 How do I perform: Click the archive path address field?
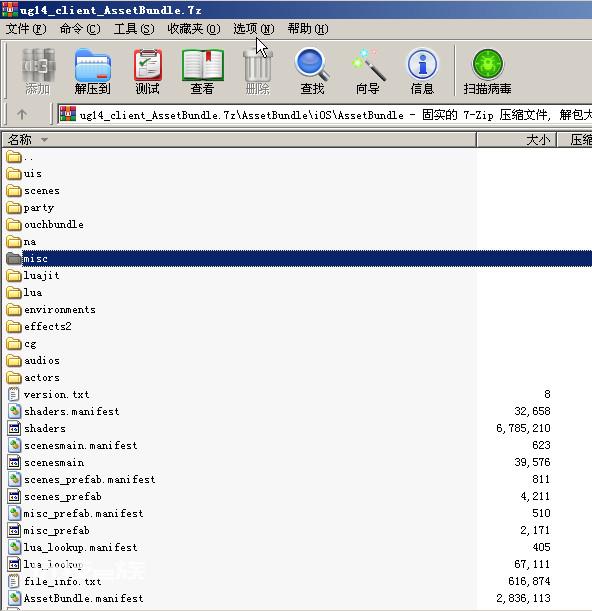[x=324, y=115]
